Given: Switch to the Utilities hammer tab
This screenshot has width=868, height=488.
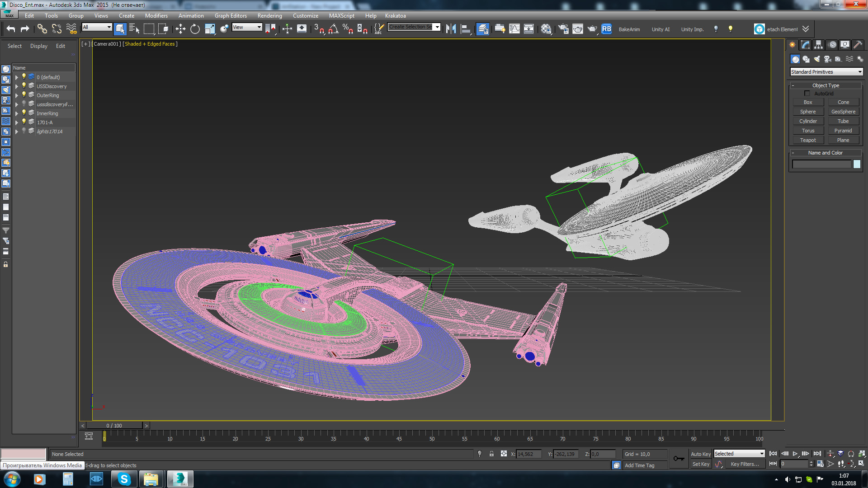Looking at the screenshot, I should tap(858, 45).
